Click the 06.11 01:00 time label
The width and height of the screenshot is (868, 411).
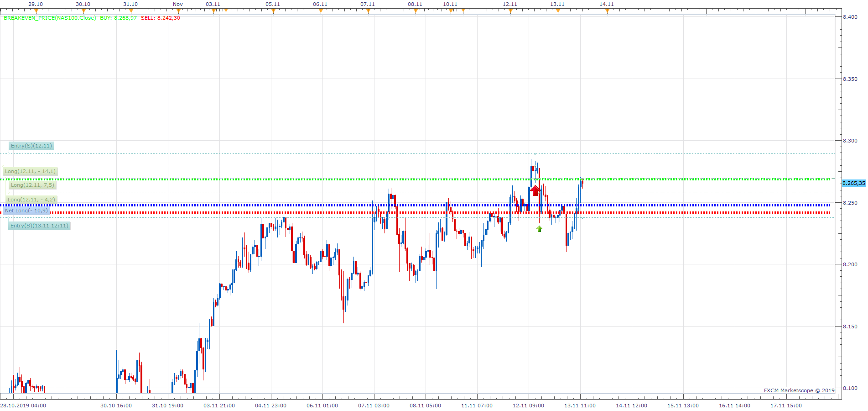tap(322, 406)
